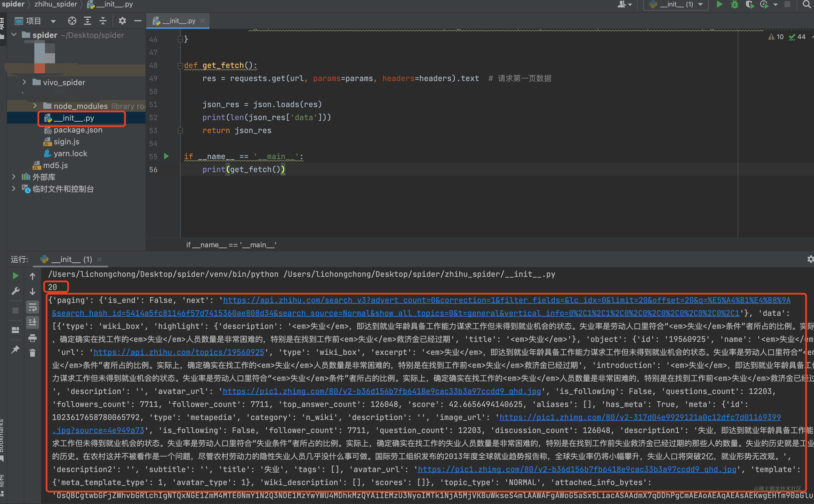Rerun the script in the Run panel
Viewport: 814px width, 504px height.
(15, 276)
